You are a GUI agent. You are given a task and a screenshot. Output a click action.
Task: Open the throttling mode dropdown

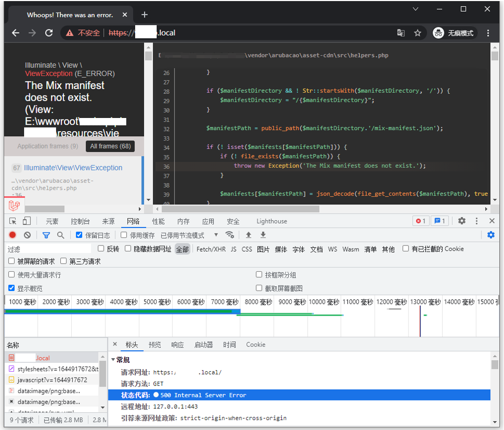pyautogui.click(x=190, y=235)
